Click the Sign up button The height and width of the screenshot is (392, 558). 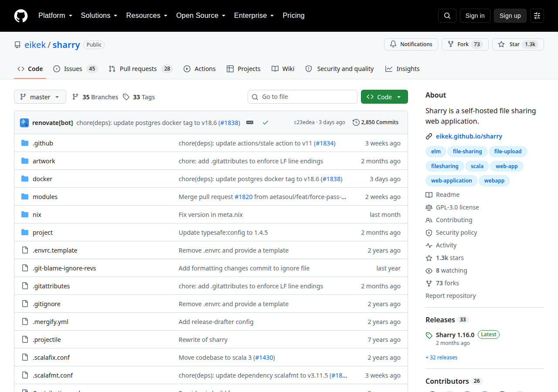(x=510, y=16)
